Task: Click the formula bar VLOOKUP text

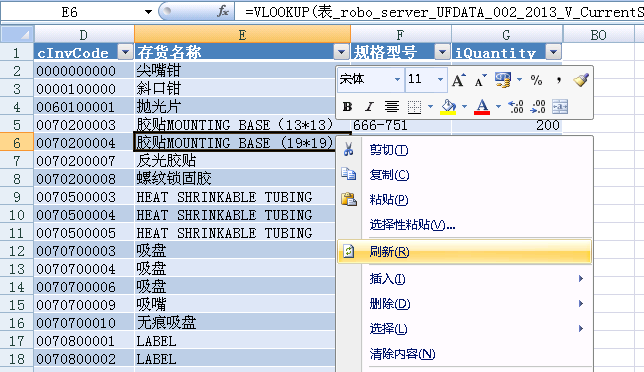Action: pos(444,12)
